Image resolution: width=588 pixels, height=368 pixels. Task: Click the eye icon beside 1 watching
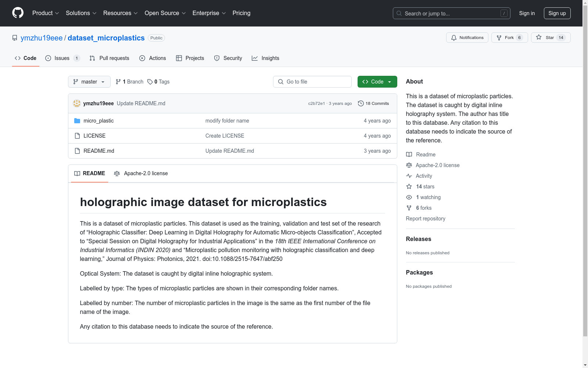(x=409, y=197)
